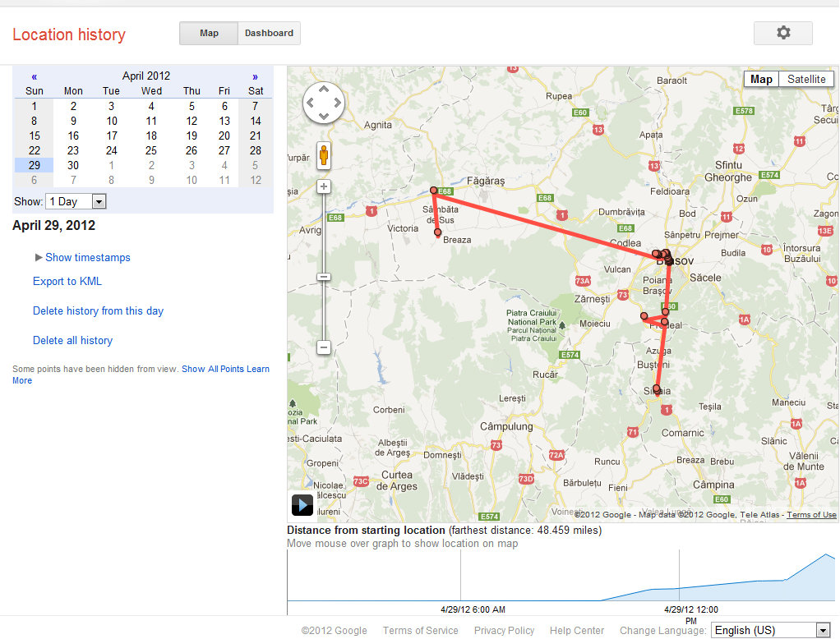Click the Piatra Craiului National Park label

tap(532, 325)
